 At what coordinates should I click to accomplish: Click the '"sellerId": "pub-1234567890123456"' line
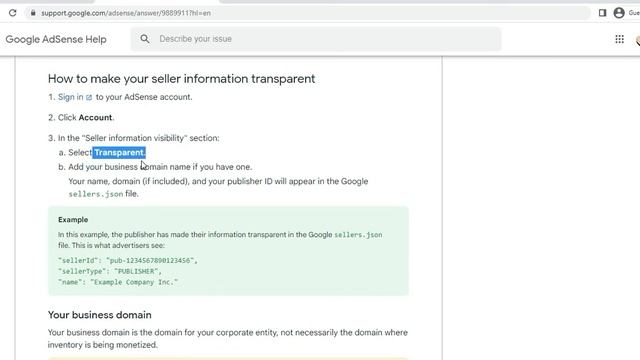tap(128, 260)
